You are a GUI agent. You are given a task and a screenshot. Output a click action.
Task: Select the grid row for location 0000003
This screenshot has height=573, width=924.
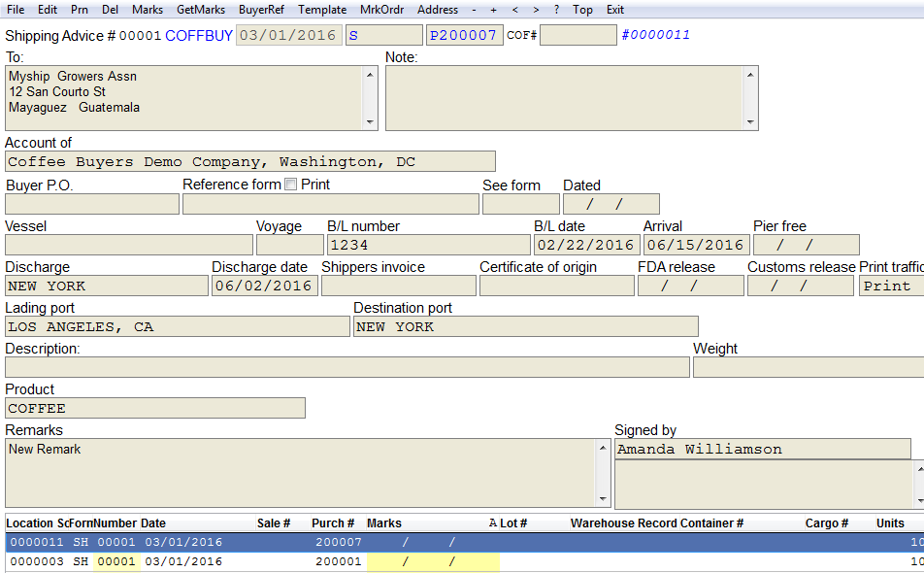[x=464, y=561]
